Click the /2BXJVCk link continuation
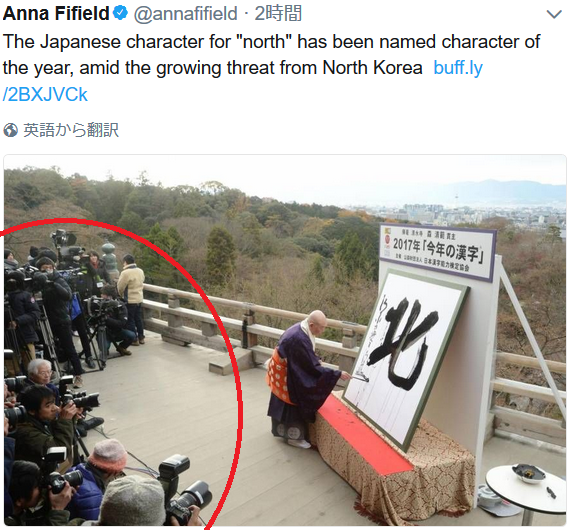 pos(45,95)
